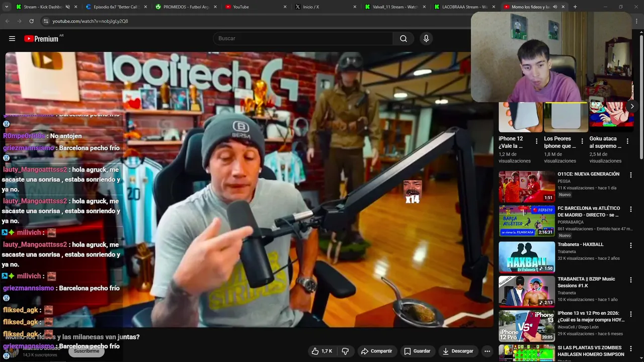The height and width of the screenshot is (362, 644).
Task: Open options for Trabaneta - HAXBALL video
Action: click(631, 245)
